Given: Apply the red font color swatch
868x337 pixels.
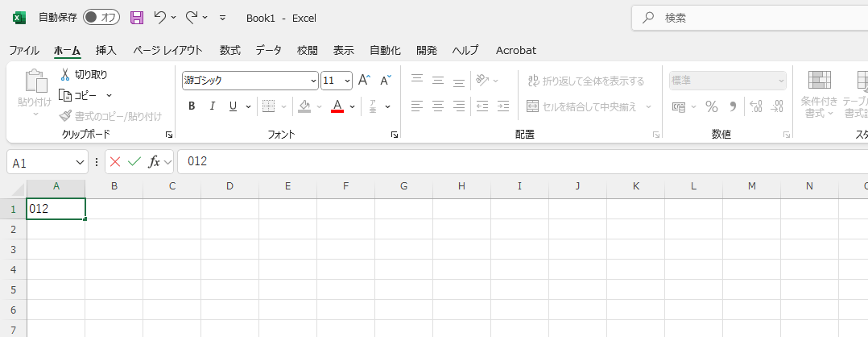Looking at the screenshot, I should (337, 106).
